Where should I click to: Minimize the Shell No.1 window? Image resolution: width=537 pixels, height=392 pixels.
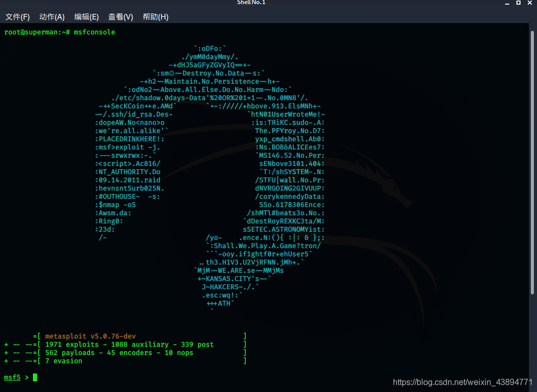507,3
